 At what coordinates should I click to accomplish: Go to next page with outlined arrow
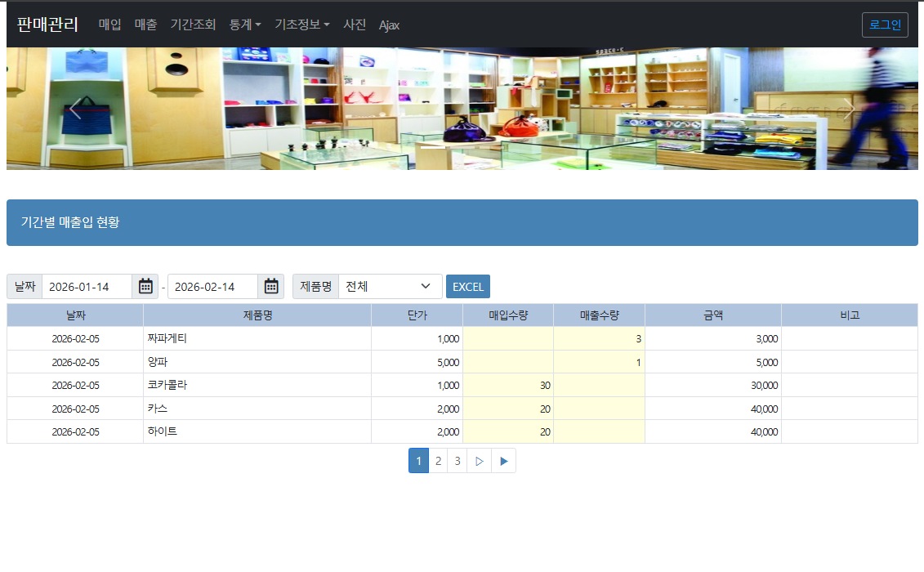(x=479, y=461)
